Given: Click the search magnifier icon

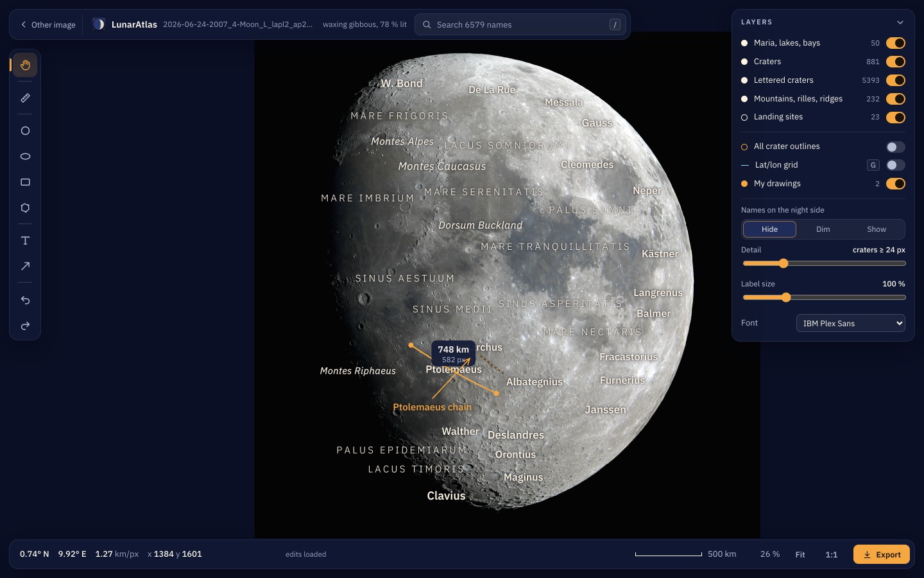Looking at the screenshot, I should pos(427,24).
